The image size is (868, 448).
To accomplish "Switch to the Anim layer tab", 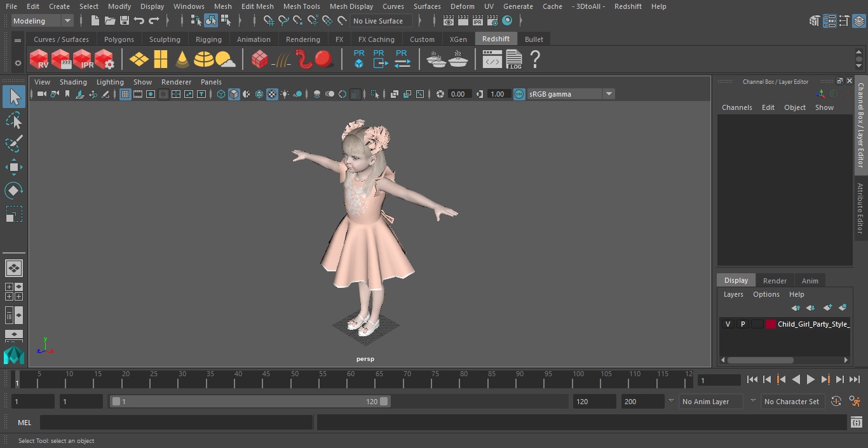I will click(x=810, y=280).
